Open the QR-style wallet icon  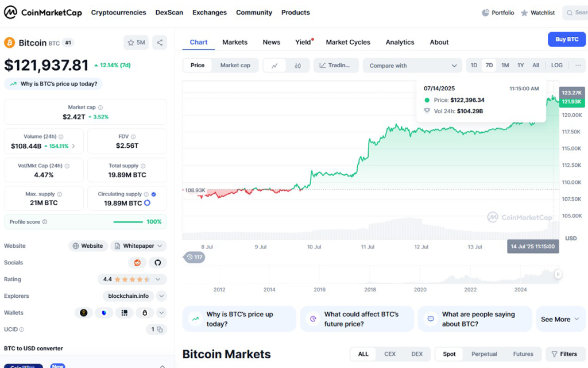[x=124, y=312]
